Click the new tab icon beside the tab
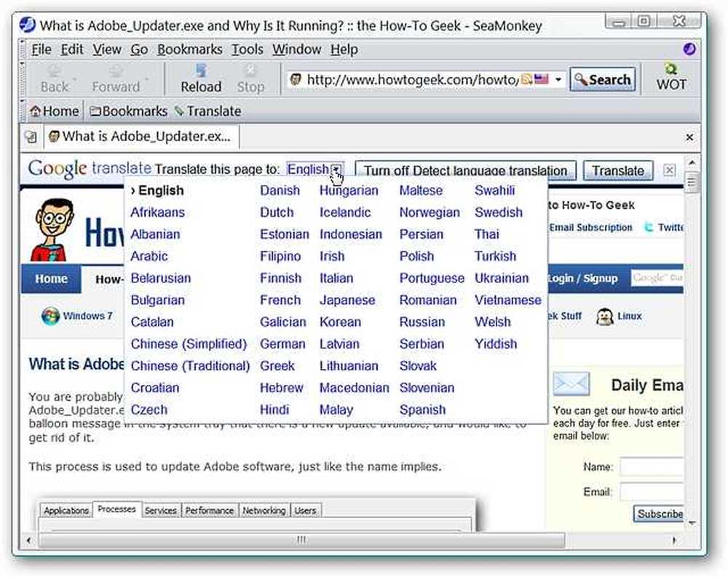 [x=31, y=137]
